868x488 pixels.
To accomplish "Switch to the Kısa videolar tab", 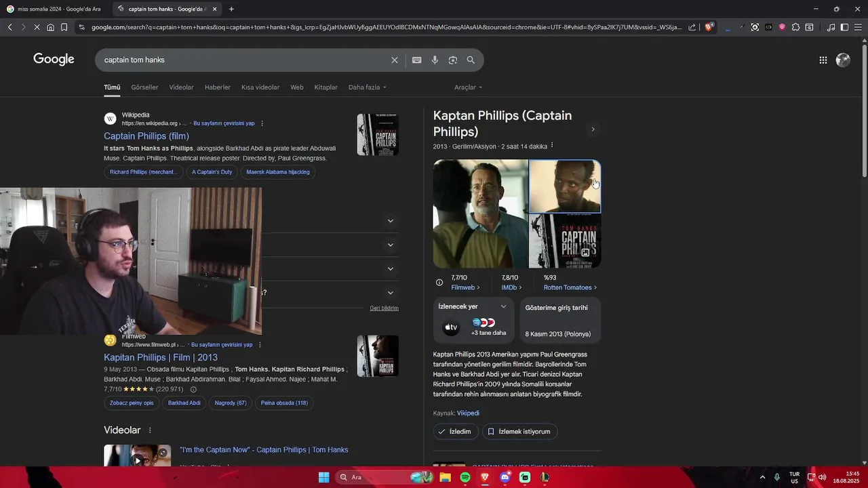I will 260,87.
